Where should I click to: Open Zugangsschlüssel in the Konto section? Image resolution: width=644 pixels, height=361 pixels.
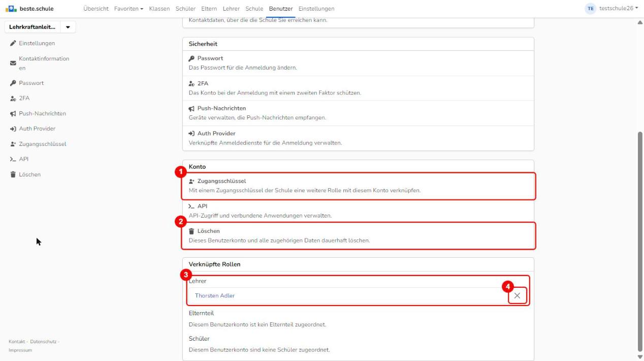(x=358, y=186)
